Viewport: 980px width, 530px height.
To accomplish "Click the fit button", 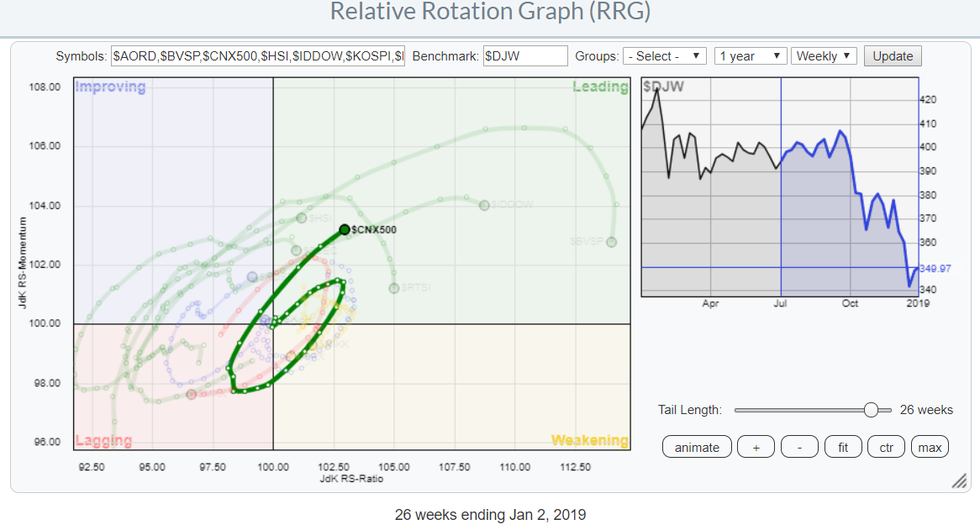I will pyautogui.click(x=843, y=447).
